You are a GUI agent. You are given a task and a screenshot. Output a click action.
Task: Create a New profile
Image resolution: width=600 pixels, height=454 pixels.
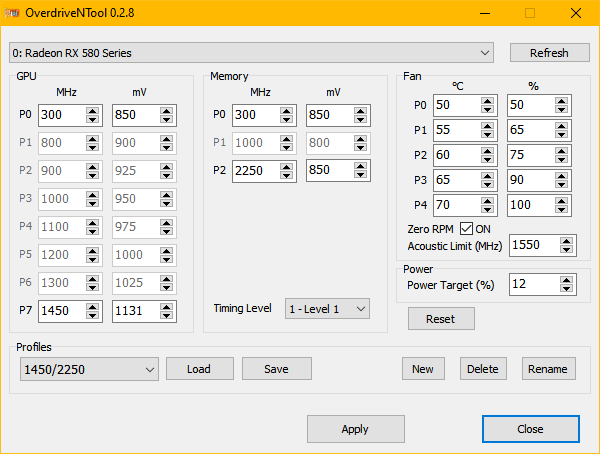coord(423,369)
